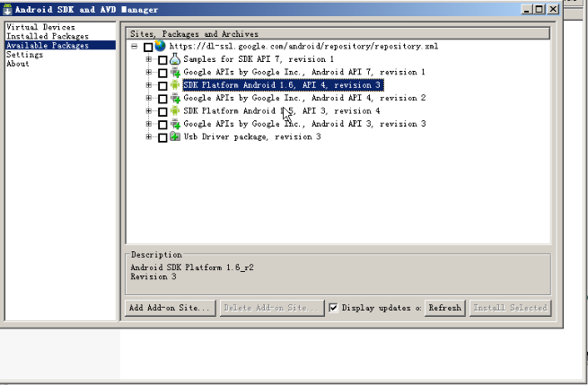Click Add Add-on Site button
This screenshot has height=385, width=588.
(x=171, y=308)
